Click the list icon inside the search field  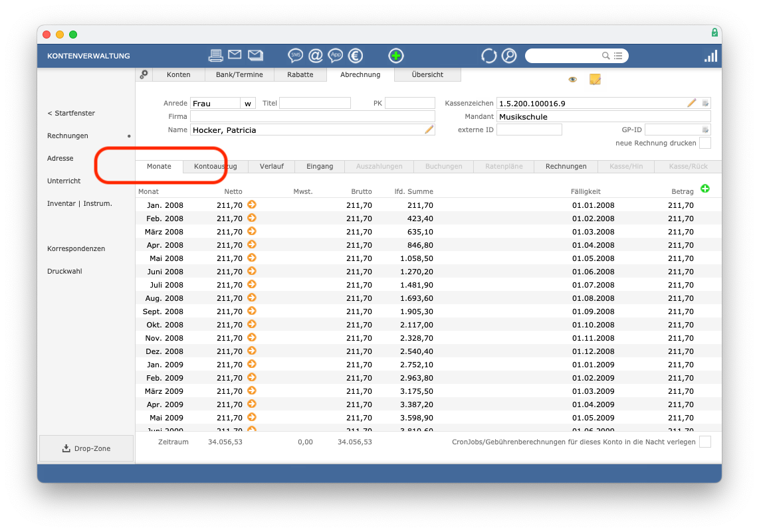click(618, 56)
